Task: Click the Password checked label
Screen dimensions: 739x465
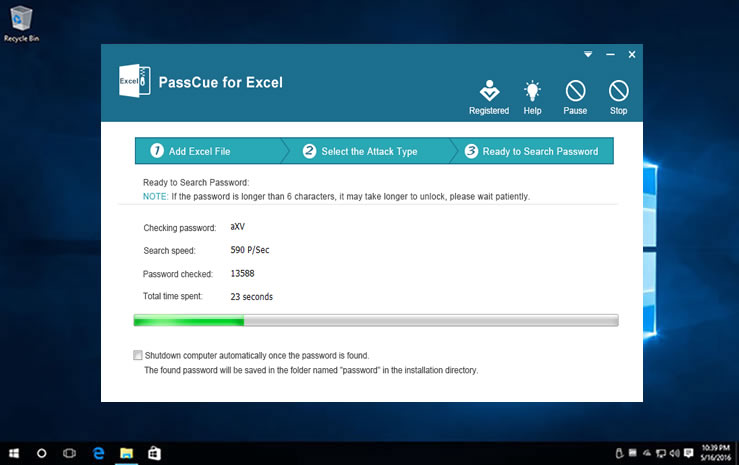Action: coord(178,274)
